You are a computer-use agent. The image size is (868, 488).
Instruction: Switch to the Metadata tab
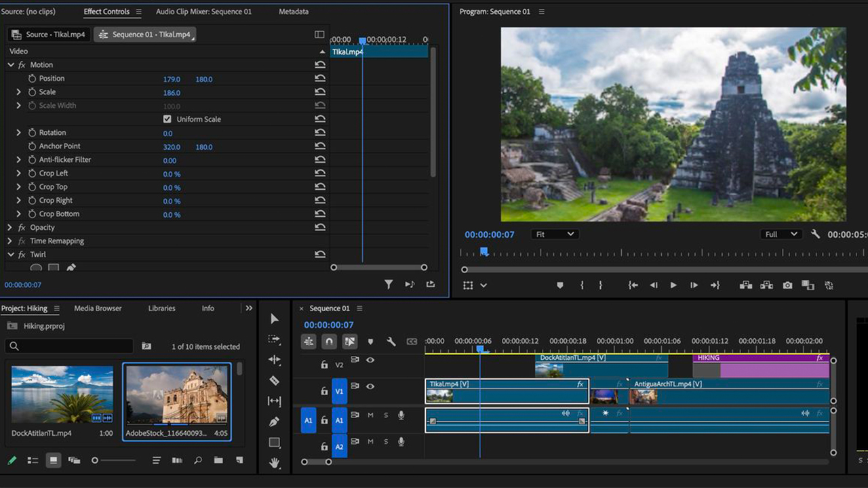(x=295, y=11)
